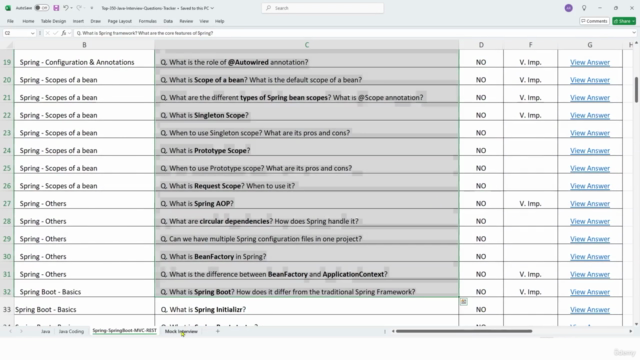
Task: Click the vertical scrollbar thumb
Action: [x=636, y=90]
